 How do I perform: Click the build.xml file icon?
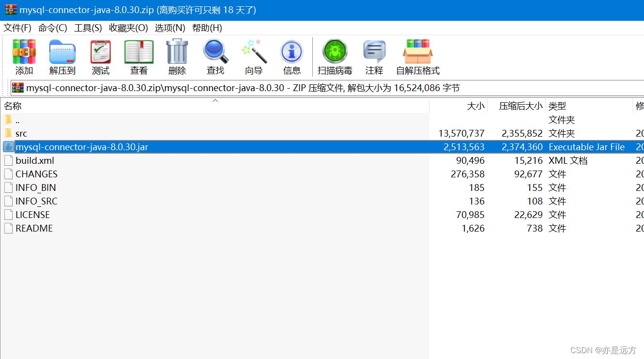click(x=8, y=160)
